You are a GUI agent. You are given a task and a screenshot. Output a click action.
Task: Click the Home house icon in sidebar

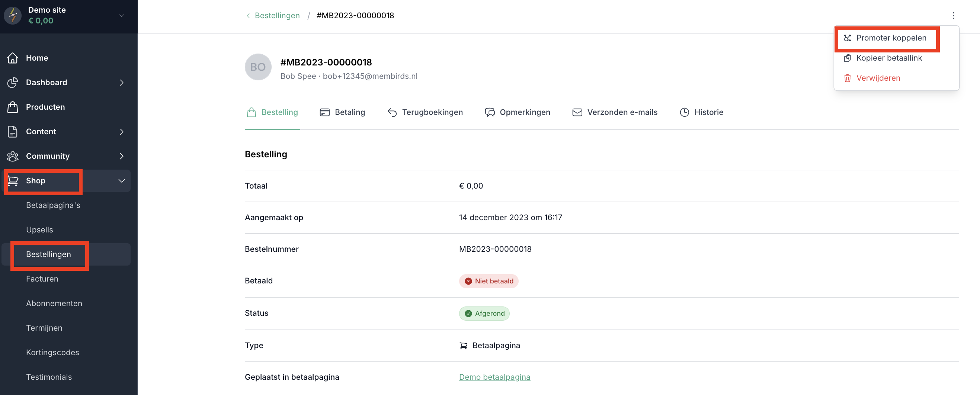pyautogui.click(x=13, y=58)
